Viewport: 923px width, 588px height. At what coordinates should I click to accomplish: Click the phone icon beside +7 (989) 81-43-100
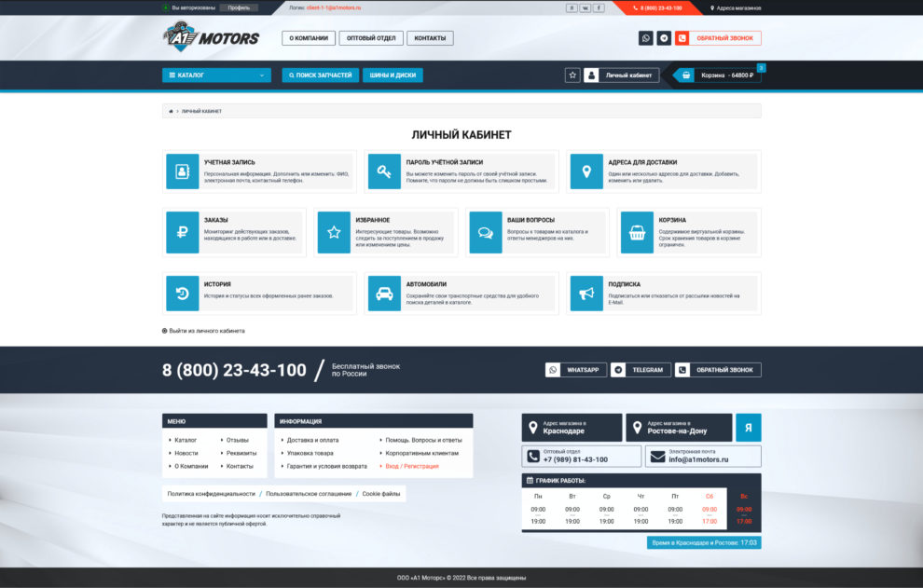tap(533, 457)
